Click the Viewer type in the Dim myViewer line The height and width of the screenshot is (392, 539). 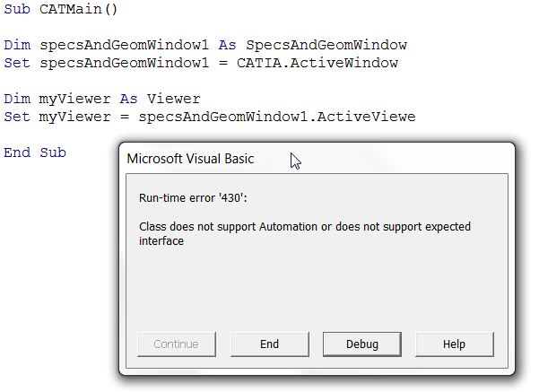[x=174, y=99]
